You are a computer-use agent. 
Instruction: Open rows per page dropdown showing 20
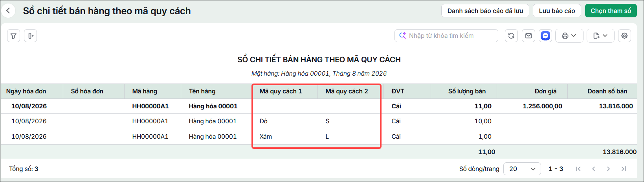pyautogui.click(x=522, y=169)
